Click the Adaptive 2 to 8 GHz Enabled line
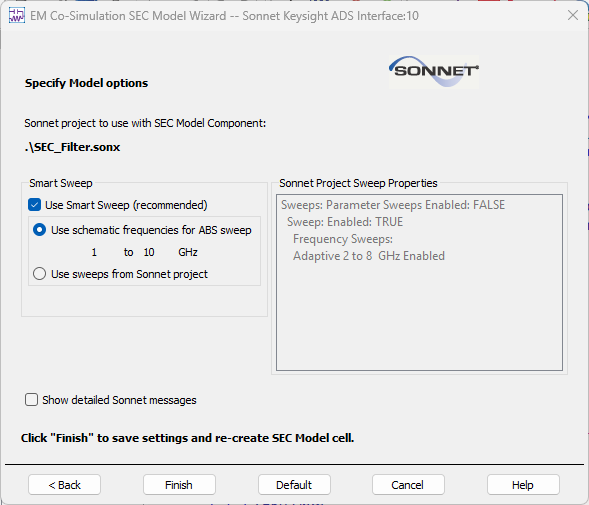 [x=369, y=256]
